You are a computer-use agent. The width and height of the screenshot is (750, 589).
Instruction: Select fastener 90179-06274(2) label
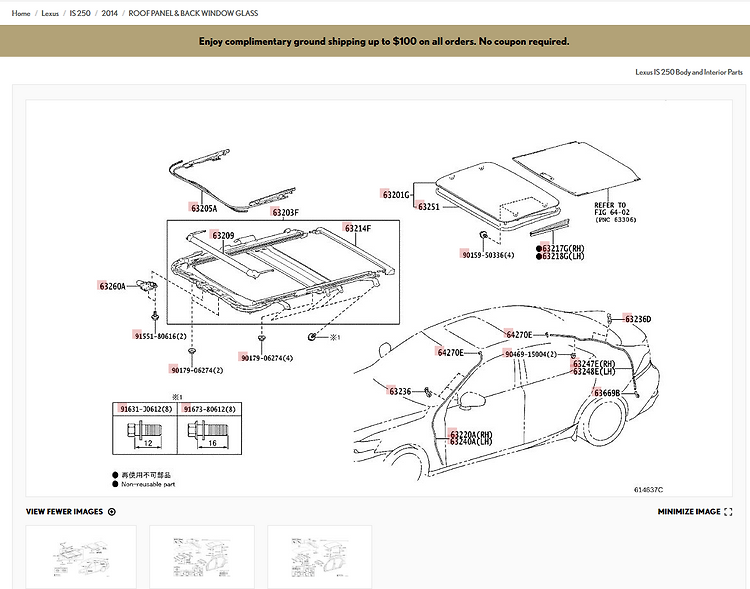tap(197, 370)
